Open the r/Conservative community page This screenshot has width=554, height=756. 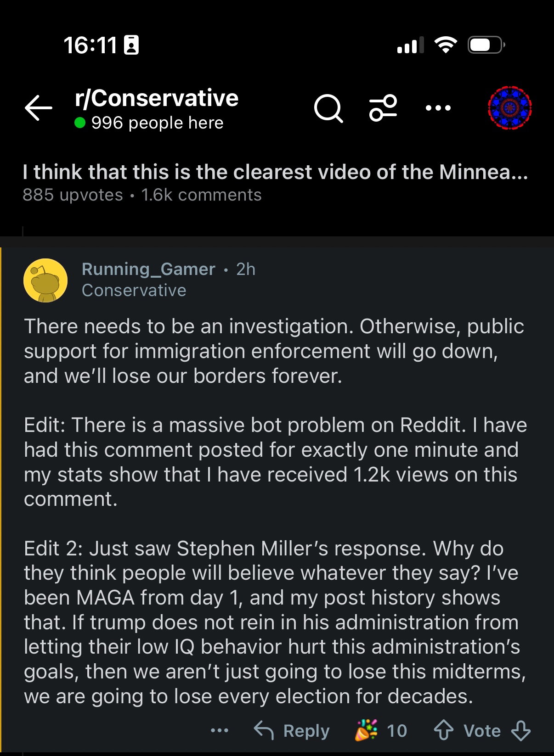156,98
